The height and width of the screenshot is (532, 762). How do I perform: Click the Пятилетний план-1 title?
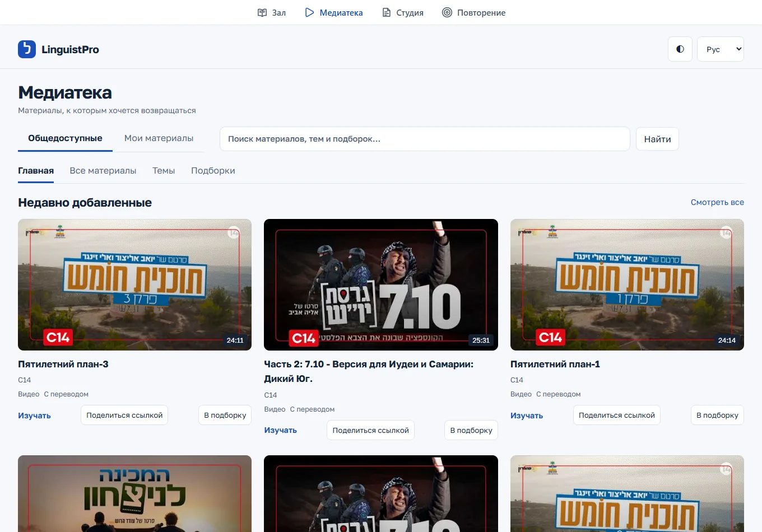coord(555,364)
